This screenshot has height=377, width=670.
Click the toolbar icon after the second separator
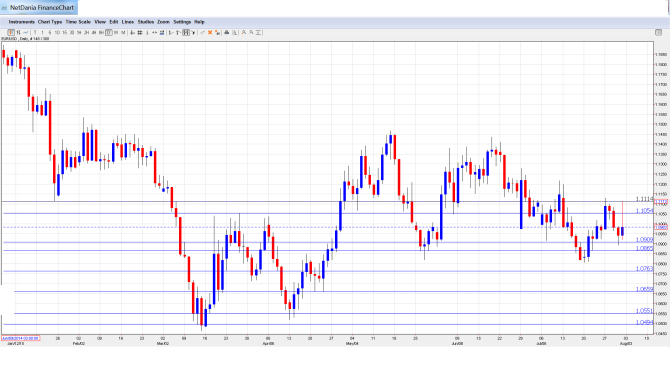[x=171, y=32]
